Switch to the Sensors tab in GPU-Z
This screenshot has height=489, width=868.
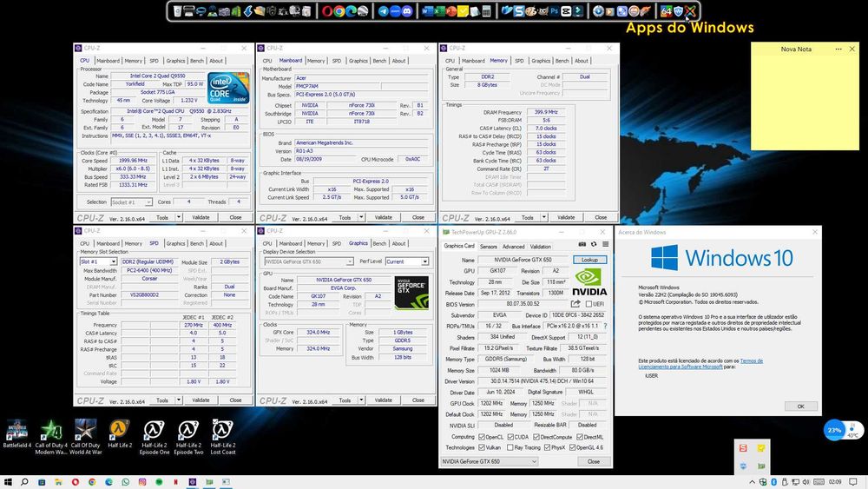tap(488, 247)
